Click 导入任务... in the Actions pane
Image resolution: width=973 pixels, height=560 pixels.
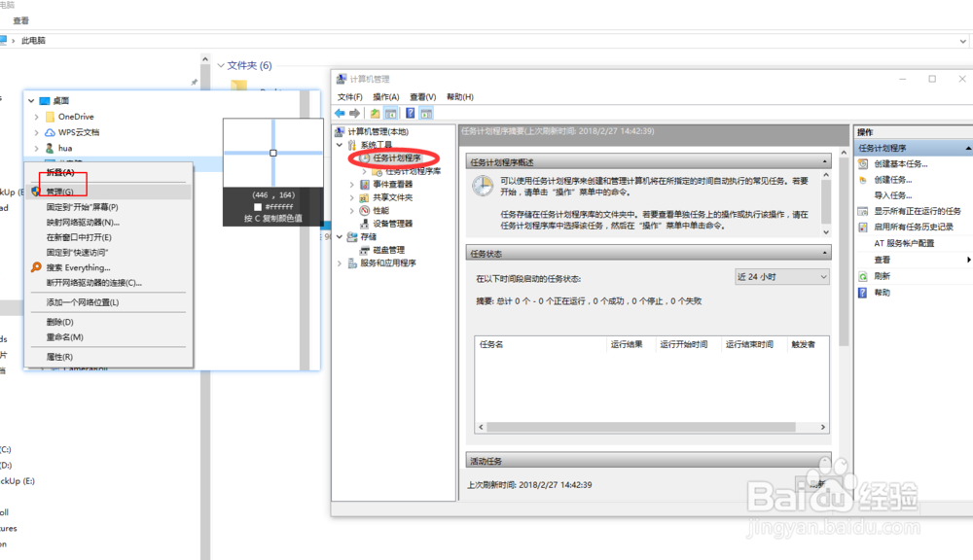tap(891, 193)
